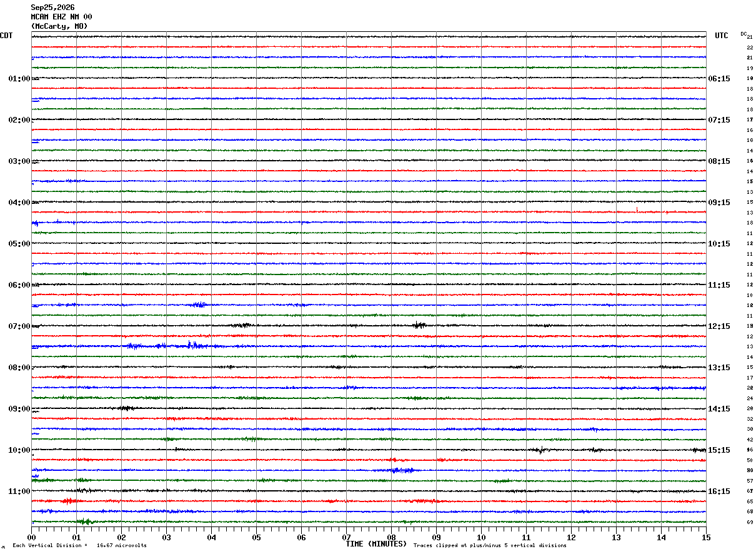Select the 11:00 CDT time label
Screen dimensions: 756x554
(19, 491)
